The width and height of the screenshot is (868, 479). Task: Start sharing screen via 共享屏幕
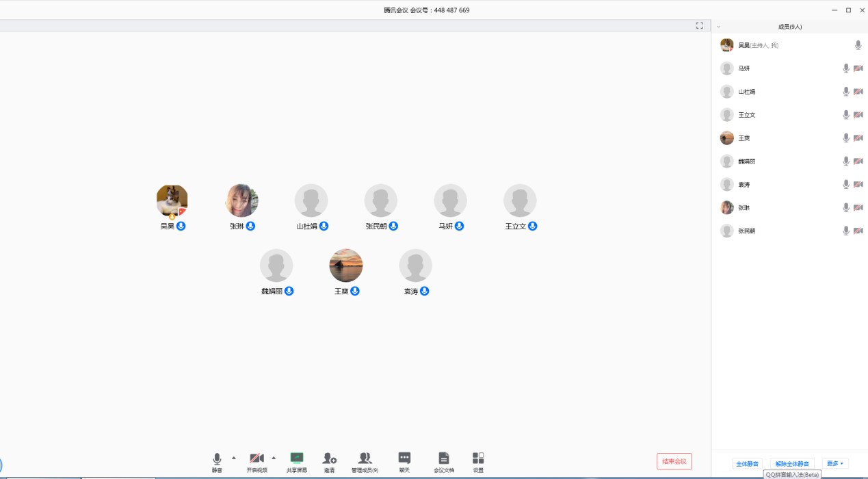coord(296,459)
